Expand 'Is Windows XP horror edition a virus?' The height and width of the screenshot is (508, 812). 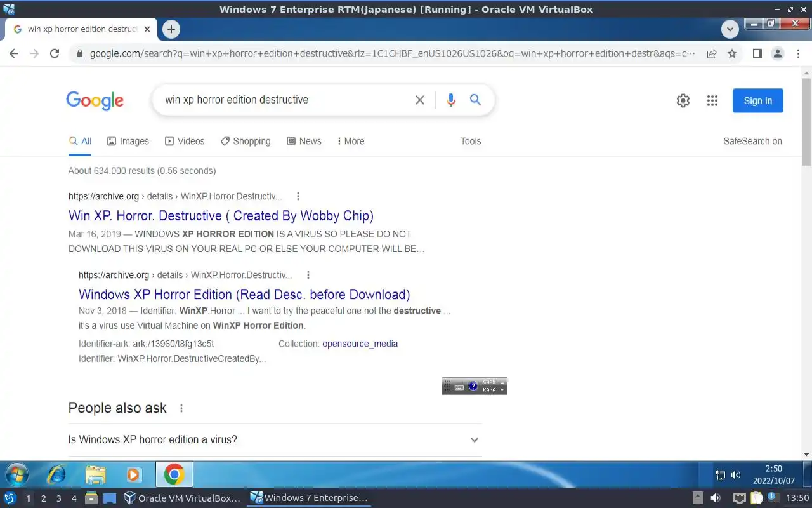(275, 439)
